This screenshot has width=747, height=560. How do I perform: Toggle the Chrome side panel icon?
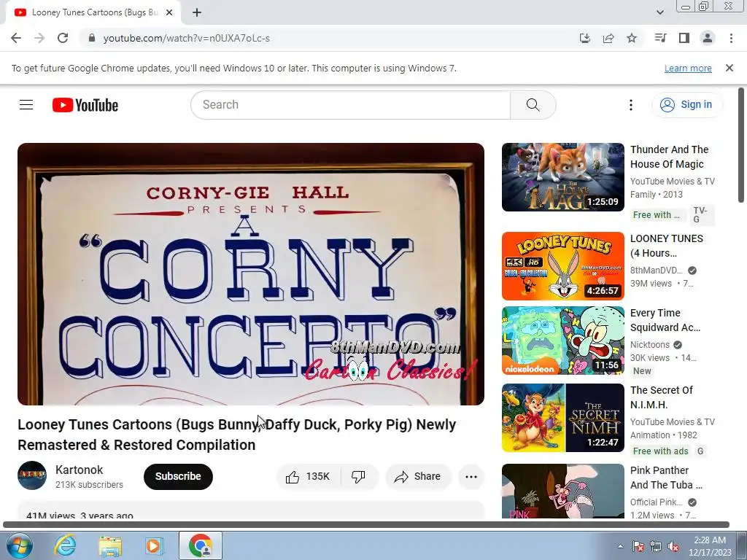tap(684, 38)
